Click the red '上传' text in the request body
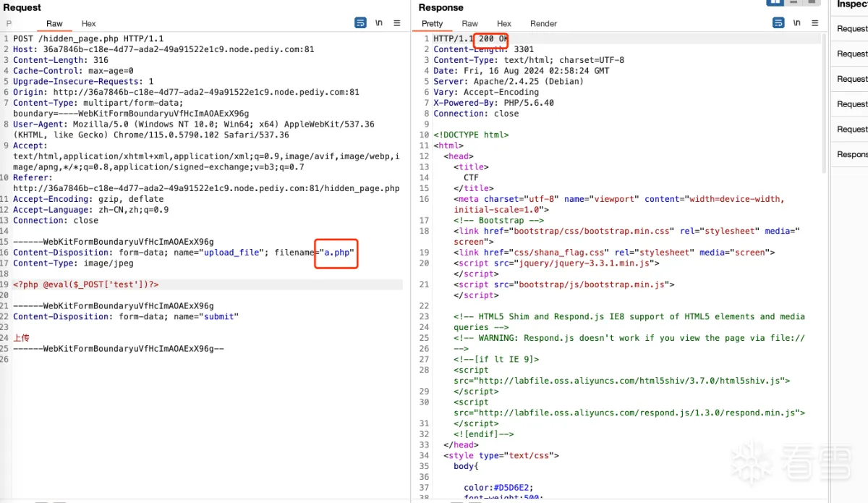The image size is (868, 503). [x=21, y=338]
